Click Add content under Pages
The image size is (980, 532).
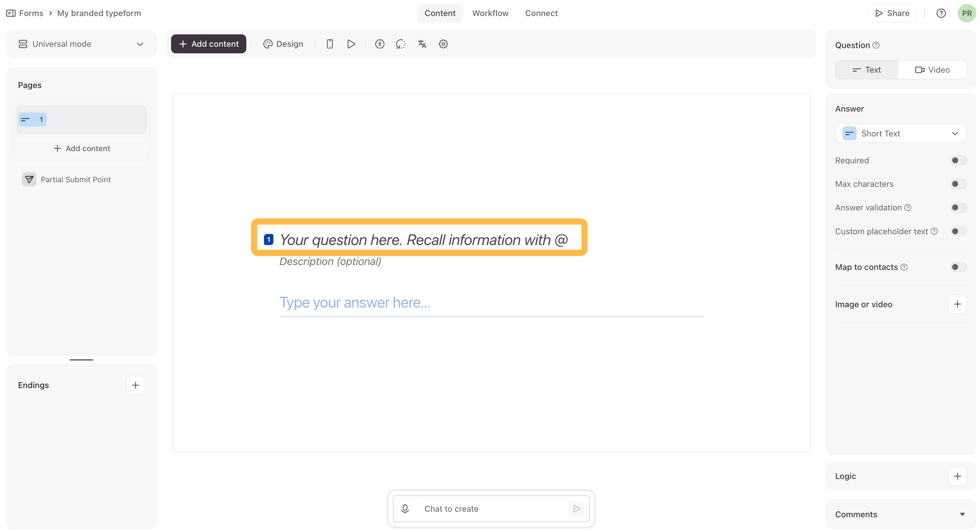click(x=81, y=149)
